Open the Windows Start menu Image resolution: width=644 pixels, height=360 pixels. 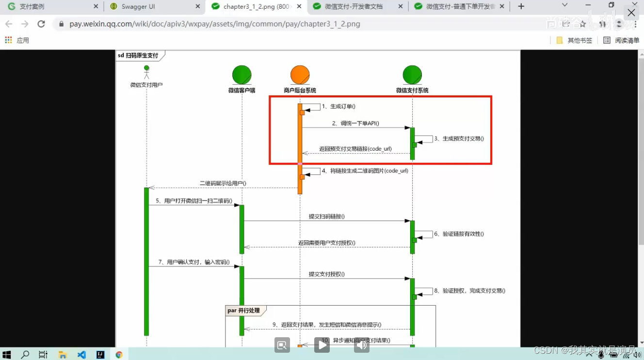pos(7,355)
